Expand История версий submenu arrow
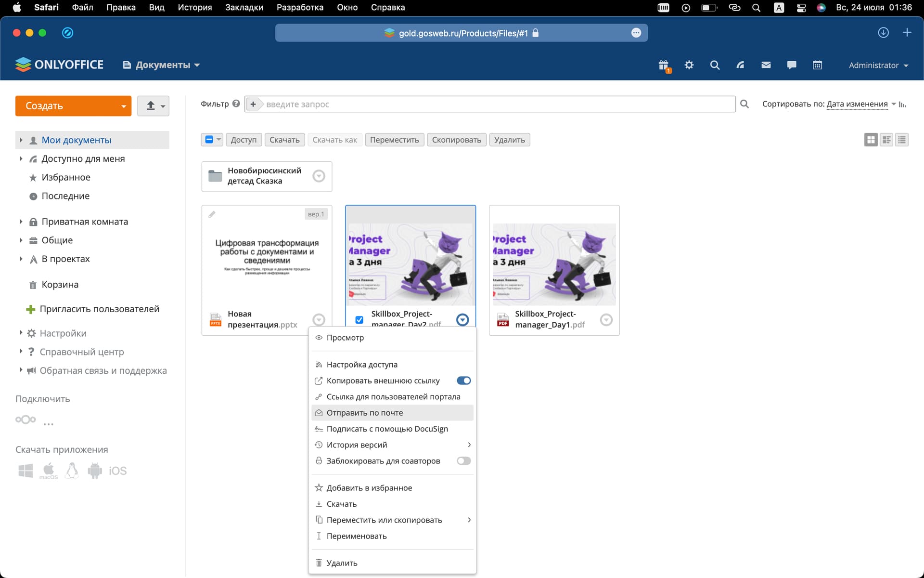The height and width of the screenshot is (578, 924). click(x=469, y=445)
